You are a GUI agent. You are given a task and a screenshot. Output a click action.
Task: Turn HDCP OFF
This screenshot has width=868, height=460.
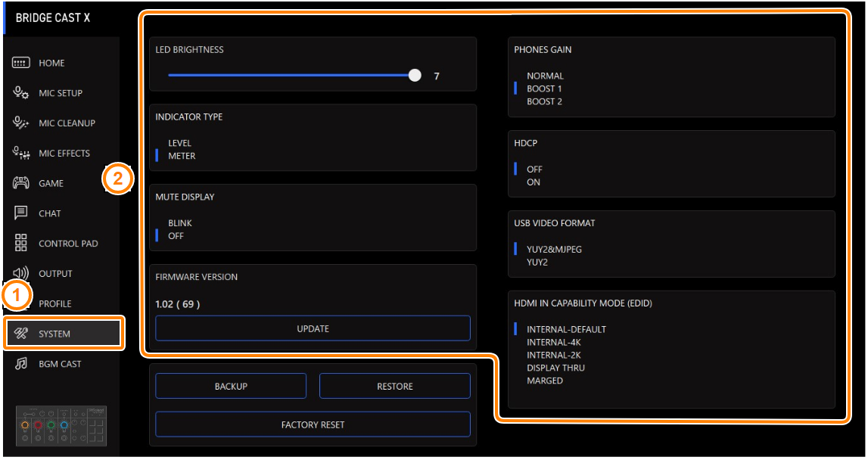pyautogui.click(x=534, y=169)
